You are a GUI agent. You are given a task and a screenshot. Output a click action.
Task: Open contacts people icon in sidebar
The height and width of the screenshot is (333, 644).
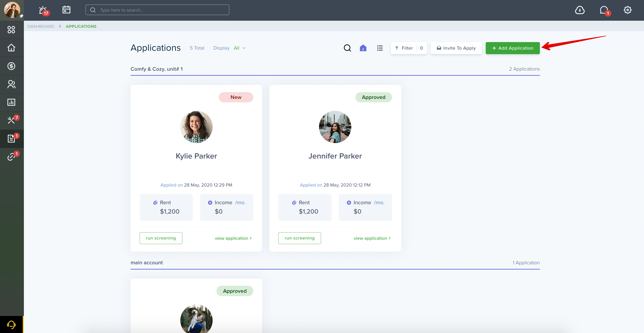(x=11, y=84)
